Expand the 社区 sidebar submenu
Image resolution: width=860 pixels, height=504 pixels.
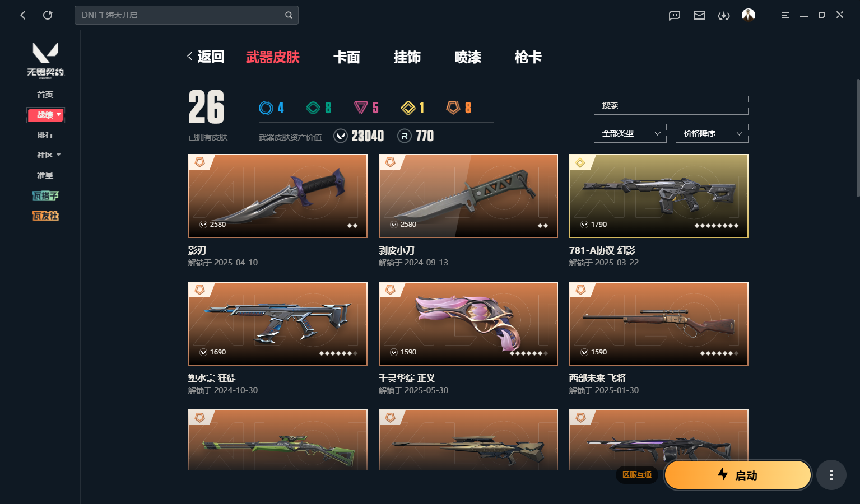[x=48, y=155]
